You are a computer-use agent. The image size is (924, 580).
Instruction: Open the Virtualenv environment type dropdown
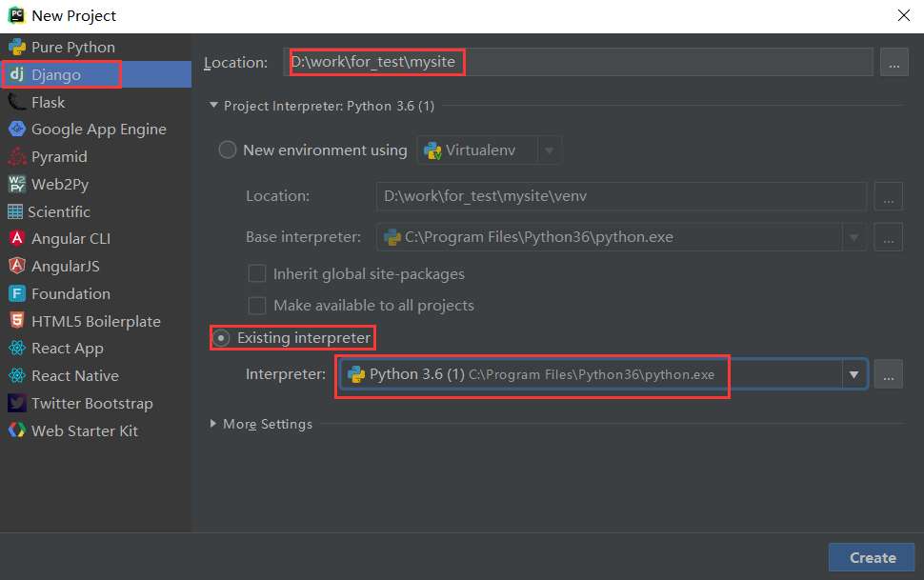(549, 150)
